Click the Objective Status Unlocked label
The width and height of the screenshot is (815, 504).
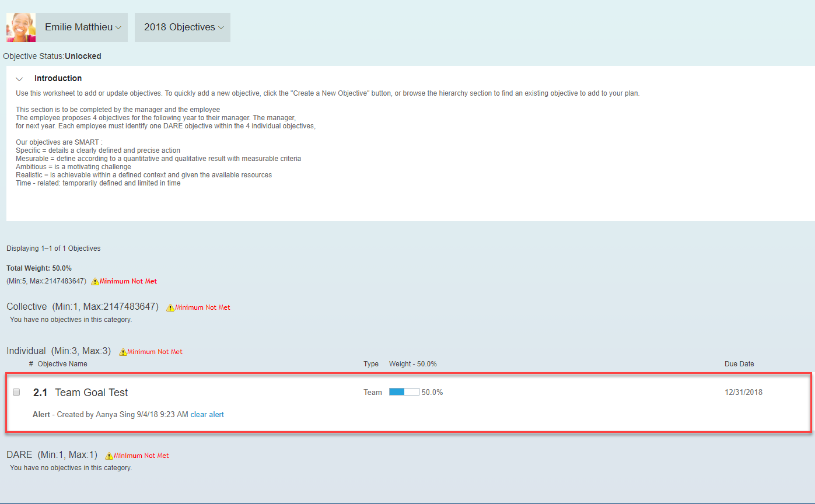pos(53,57)
